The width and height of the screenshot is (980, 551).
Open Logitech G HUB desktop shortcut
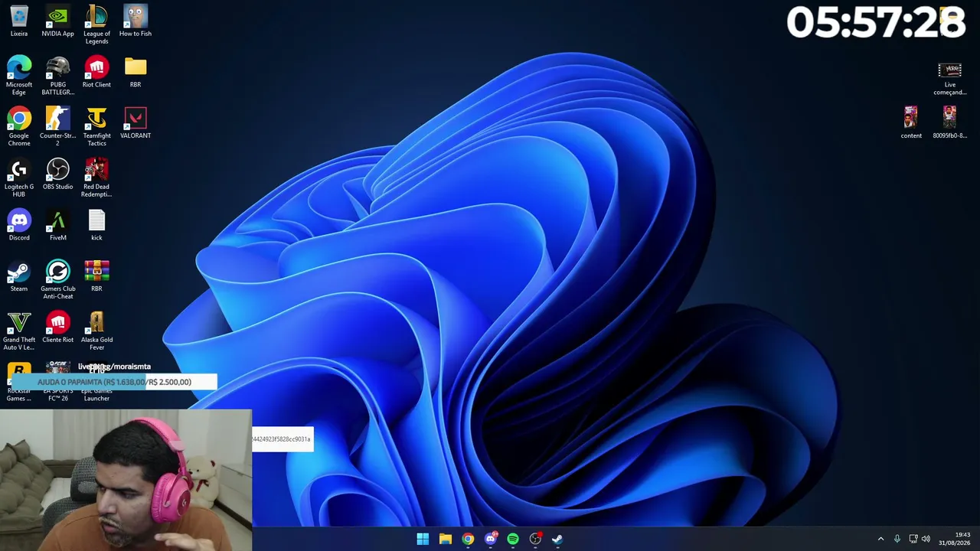19,178
